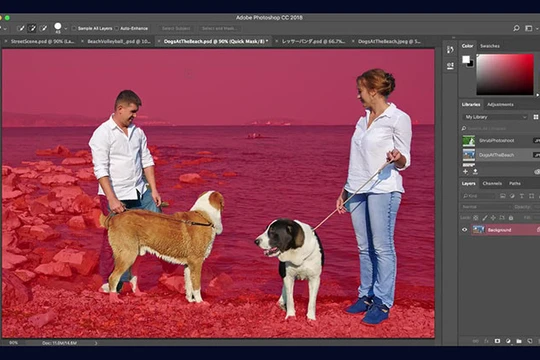
Task: Open the brush size picker circle
Action: [58, 27]
